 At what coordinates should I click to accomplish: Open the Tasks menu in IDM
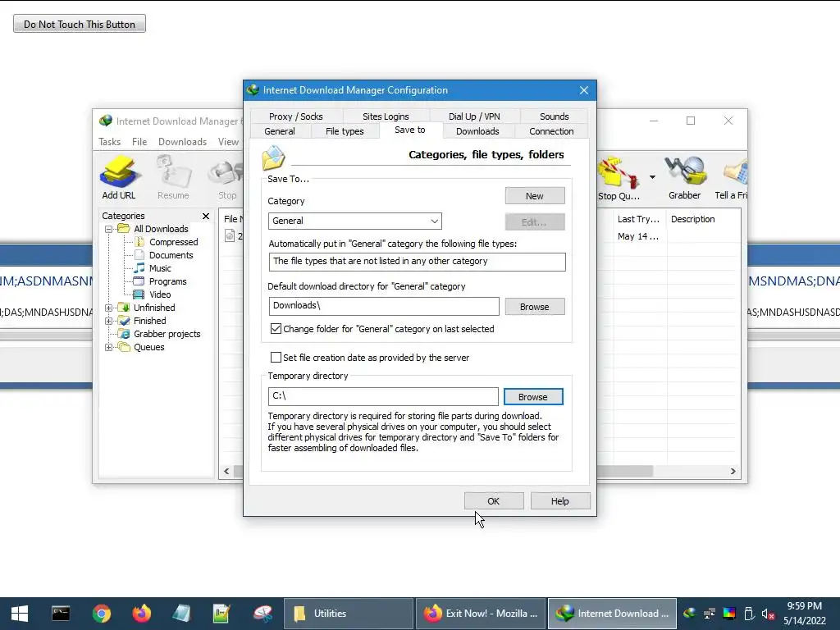point(109,142)
